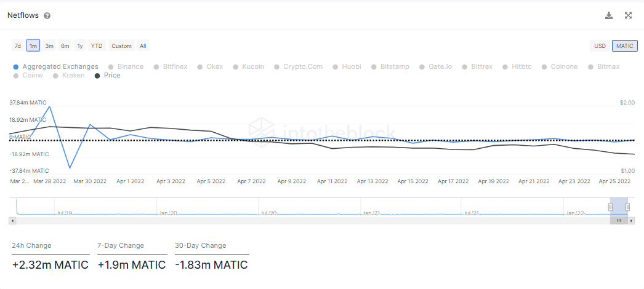This screenshot has height=289, width=644.
Task: Click the navigator scrollbar left arrow
Action: tap(13, 221)
